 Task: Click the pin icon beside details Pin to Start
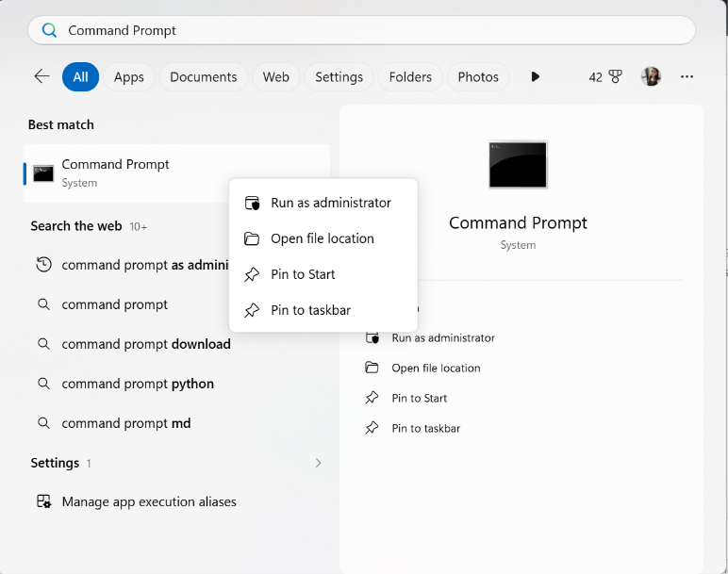pos(372,398)
